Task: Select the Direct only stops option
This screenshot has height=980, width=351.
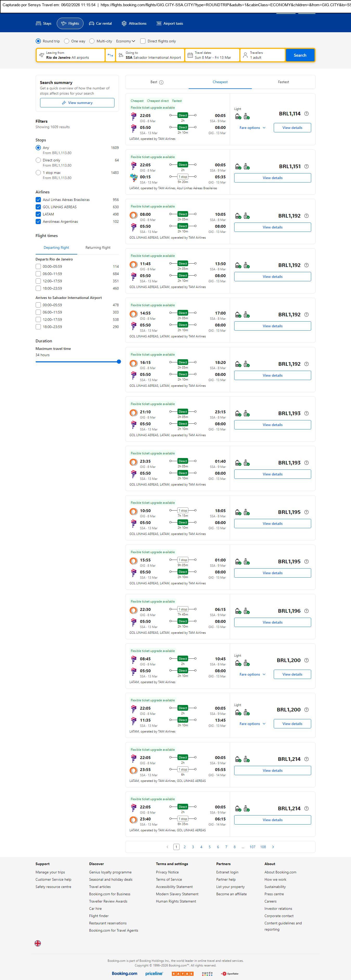Action: coord(38,160)
